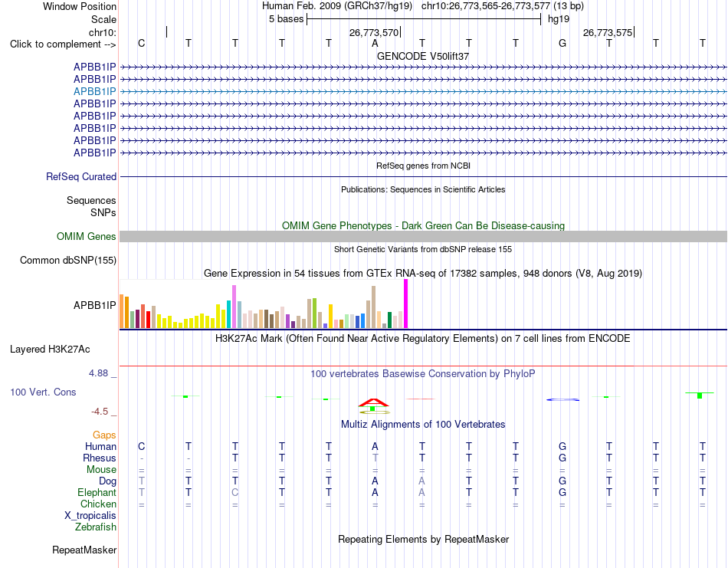Click the Scale label

[103, 19]
